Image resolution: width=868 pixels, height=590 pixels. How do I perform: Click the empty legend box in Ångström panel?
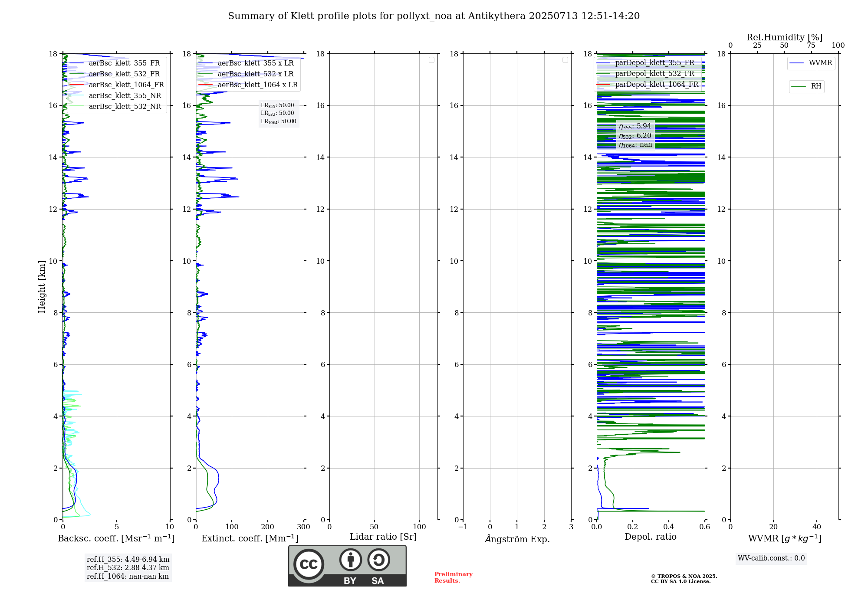pyautogui.click(x=565, y=60)
